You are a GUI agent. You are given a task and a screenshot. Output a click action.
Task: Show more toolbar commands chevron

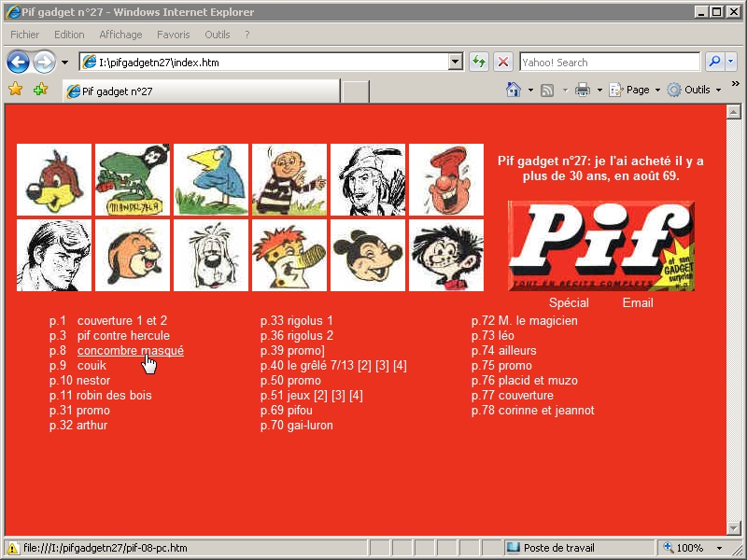(x=735, y=84)
